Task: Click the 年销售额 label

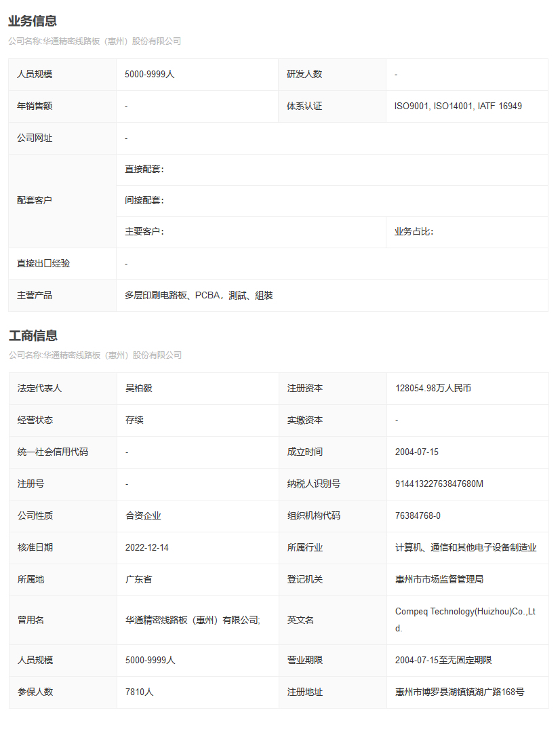Action: coord(35,106)
